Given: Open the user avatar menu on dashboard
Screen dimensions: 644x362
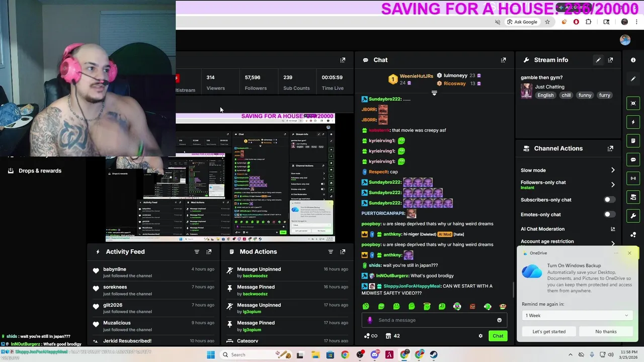Looking at the screenshot, I should point(625,40).
